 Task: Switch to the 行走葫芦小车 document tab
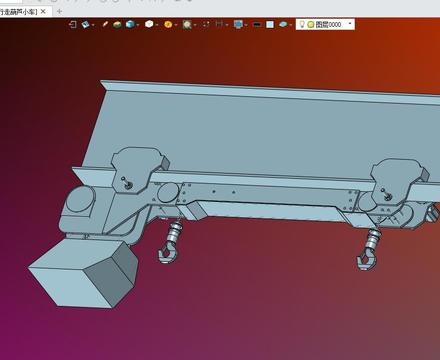18,12
